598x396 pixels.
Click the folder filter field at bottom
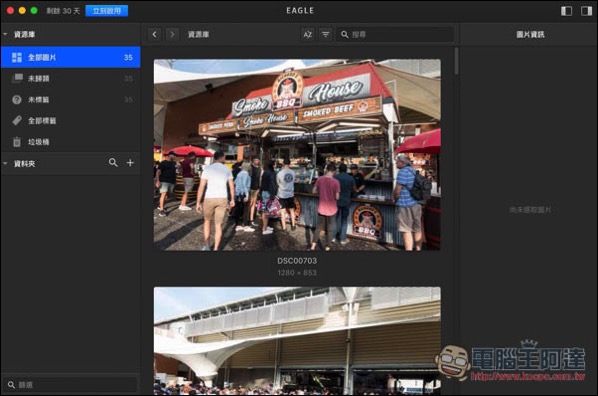[x=71, y=385]
